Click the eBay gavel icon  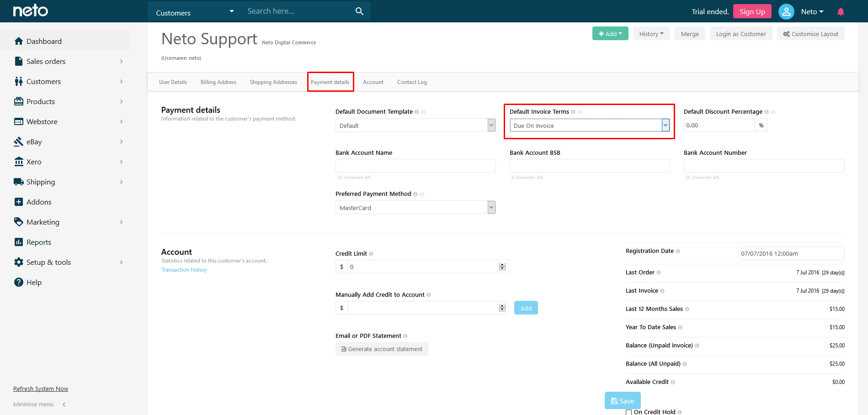pos(19,142)
